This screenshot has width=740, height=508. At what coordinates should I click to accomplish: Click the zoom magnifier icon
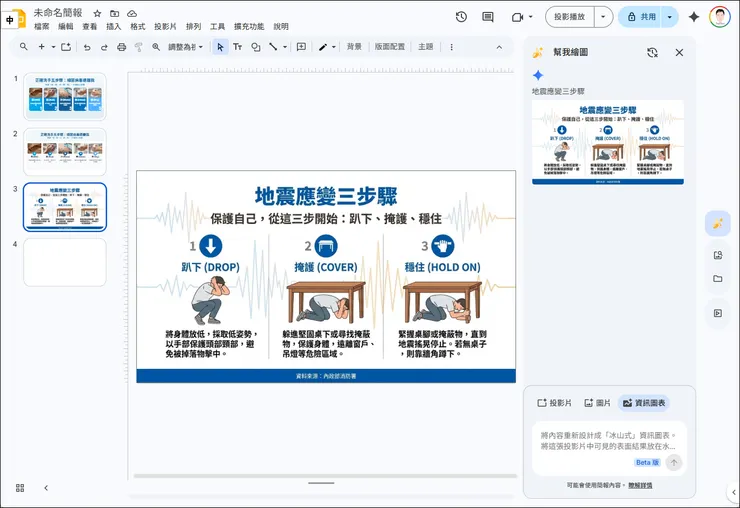(156, 47)
